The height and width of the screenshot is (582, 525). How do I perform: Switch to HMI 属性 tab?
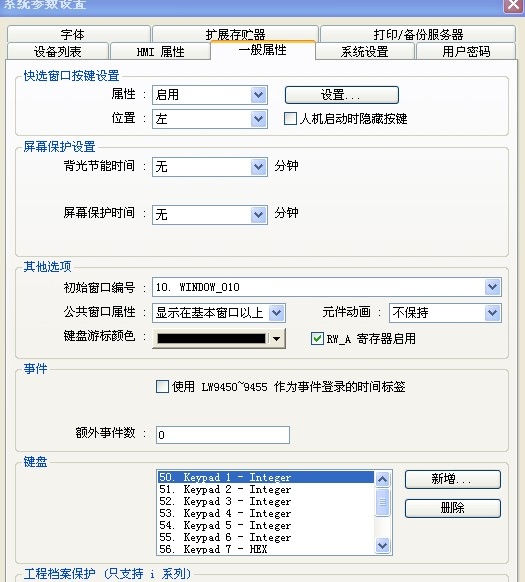pyautogui.click(x=160, y=51)
